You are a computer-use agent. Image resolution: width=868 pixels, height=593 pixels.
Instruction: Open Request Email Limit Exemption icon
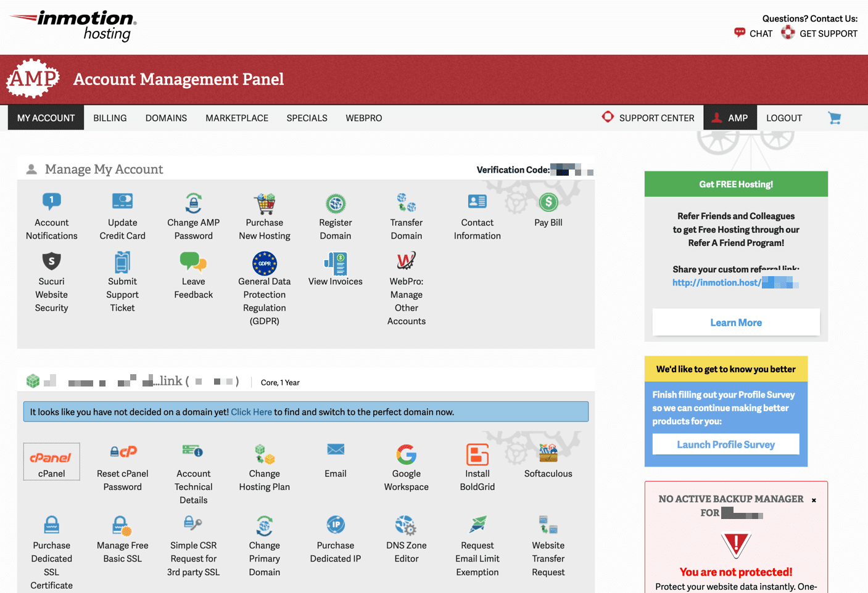(477, 524)
